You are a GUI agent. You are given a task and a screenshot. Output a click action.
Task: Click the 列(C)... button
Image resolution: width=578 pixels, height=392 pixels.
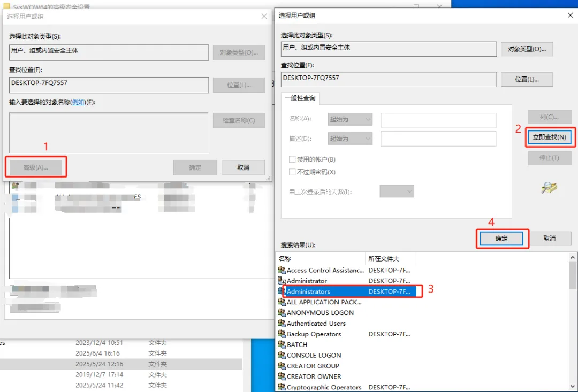pos(549,117)
